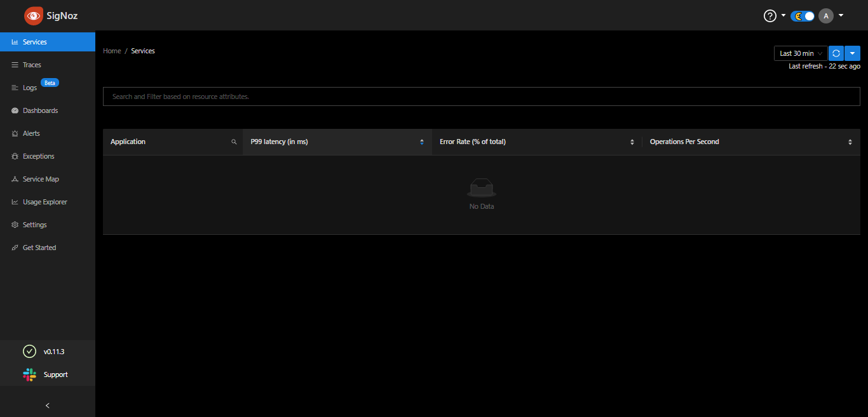The height and width of the screenshot is (417, 868).
Task: Collapse the sidebar with the chevron
Action: click(47, 405)
